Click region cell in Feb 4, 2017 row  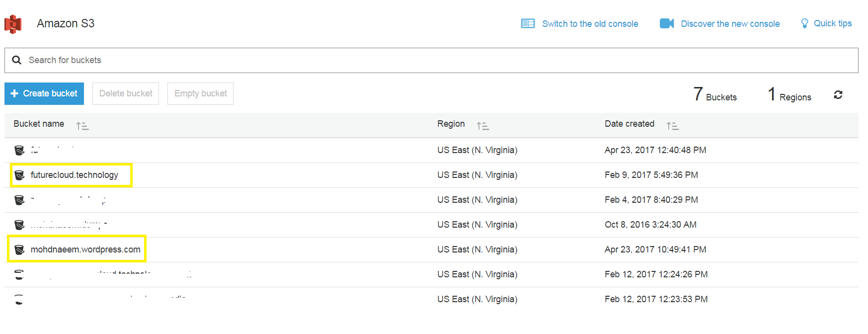pyautogui.click(x=477, y=200)
